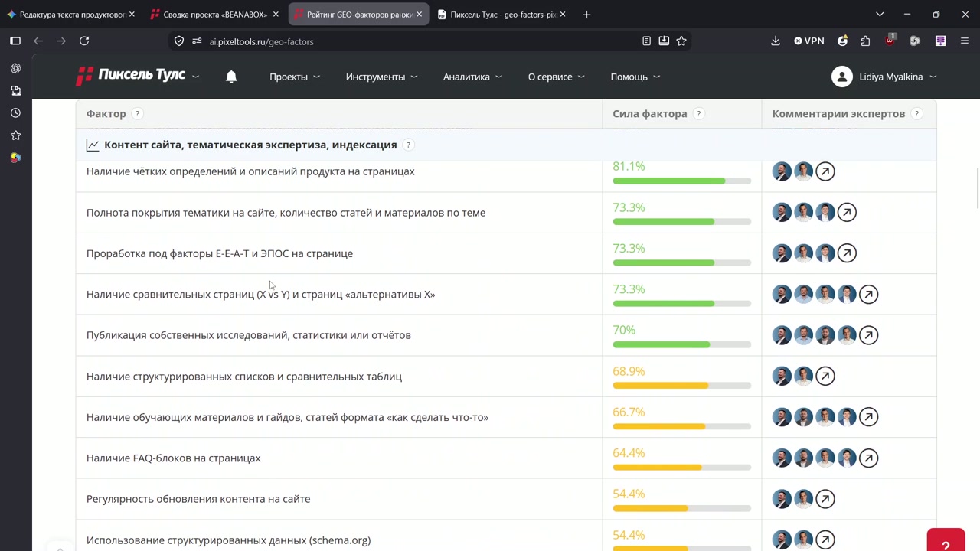Switch to the «Пиксель Тулс - geo-factors» tab
The height and width of the screenshot is (551, 980).
point(501,15)
